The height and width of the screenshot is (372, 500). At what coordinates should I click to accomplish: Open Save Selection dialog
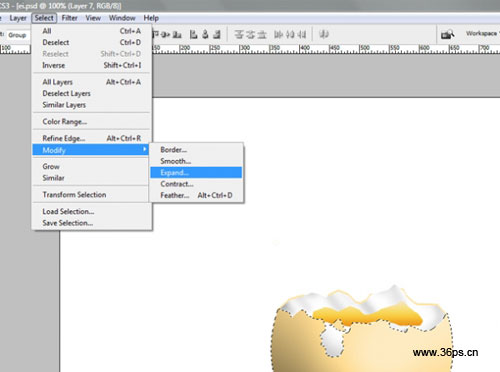tap(91, 223)
